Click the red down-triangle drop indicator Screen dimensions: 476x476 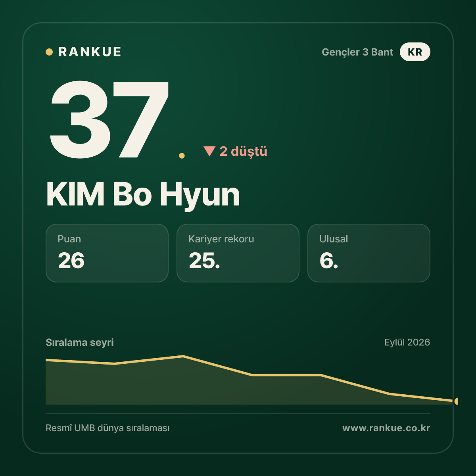click(209, 151)
